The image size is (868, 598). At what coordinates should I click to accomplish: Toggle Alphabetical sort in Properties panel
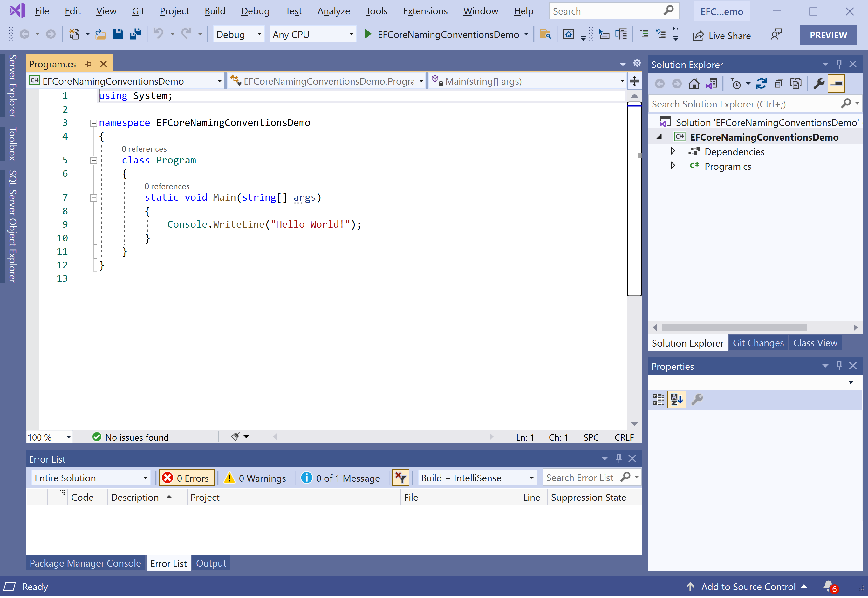677,399
